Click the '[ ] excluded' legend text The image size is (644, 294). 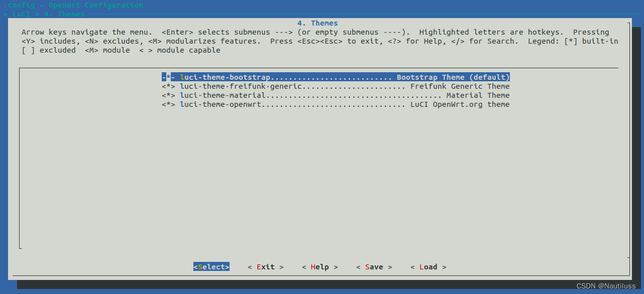(x=49, y=50)
